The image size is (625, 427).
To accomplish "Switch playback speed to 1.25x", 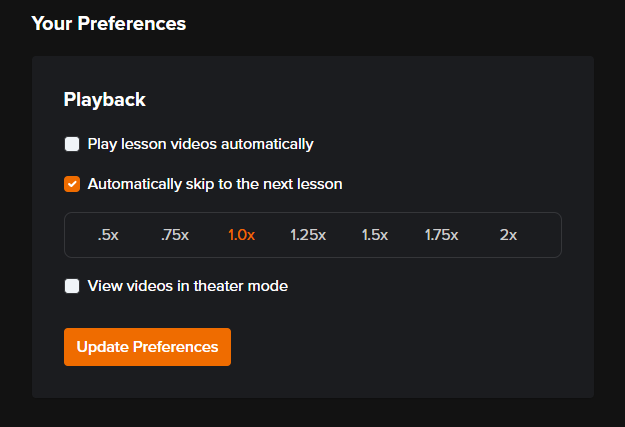I will pyautogui.click(x=308, y=235).
